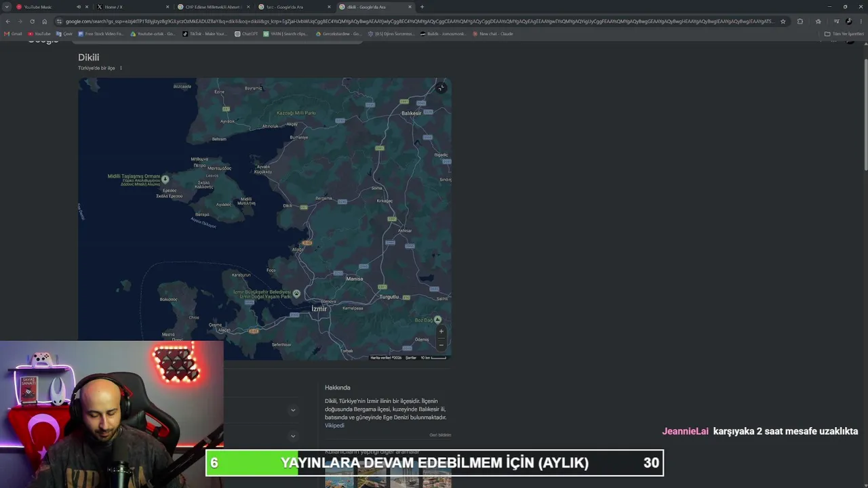Image resolution: width=868 pixels, height=488 pixels.
Task: Expand the lower chevron beside Vikipedi link
Action: click(x=293, y=436)
